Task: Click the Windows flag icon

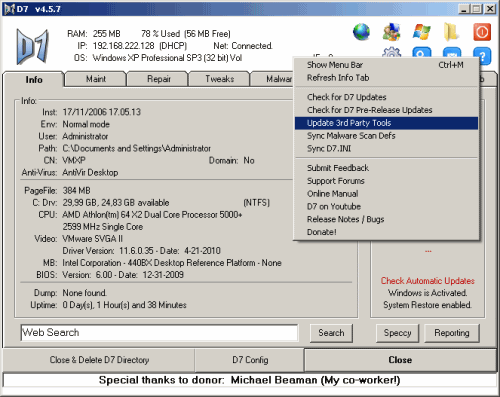Action: 421,32
